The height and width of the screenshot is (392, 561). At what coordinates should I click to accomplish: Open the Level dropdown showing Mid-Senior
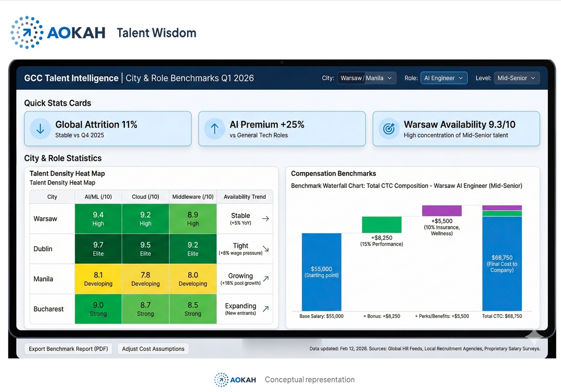pyautogui.click(x=516, y=78)
